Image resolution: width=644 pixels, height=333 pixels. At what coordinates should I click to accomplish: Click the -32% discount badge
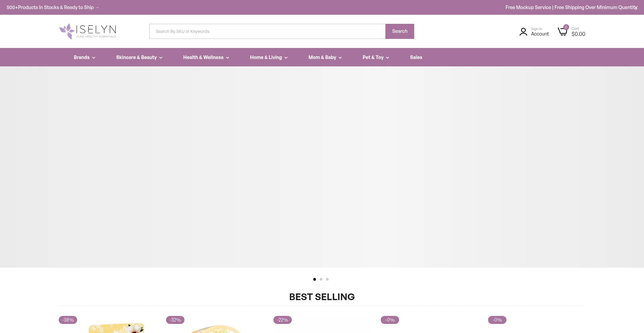click(175, 320)
